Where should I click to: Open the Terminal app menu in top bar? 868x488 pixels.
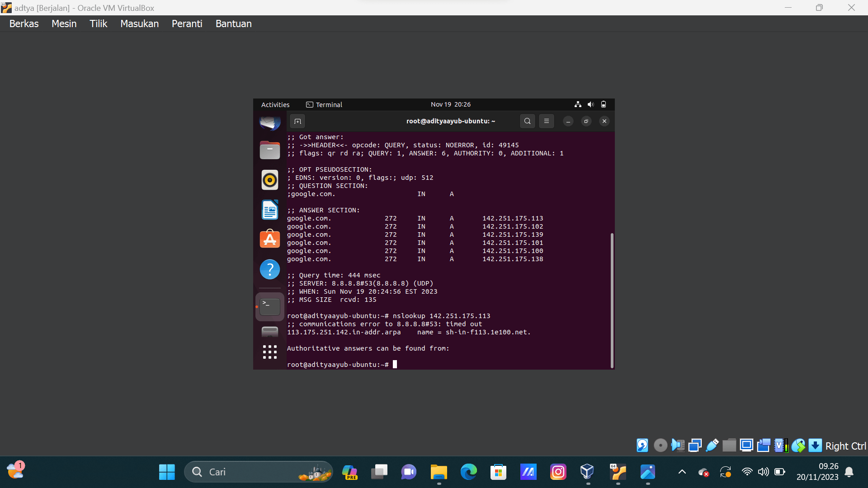[x=324, y=104]
